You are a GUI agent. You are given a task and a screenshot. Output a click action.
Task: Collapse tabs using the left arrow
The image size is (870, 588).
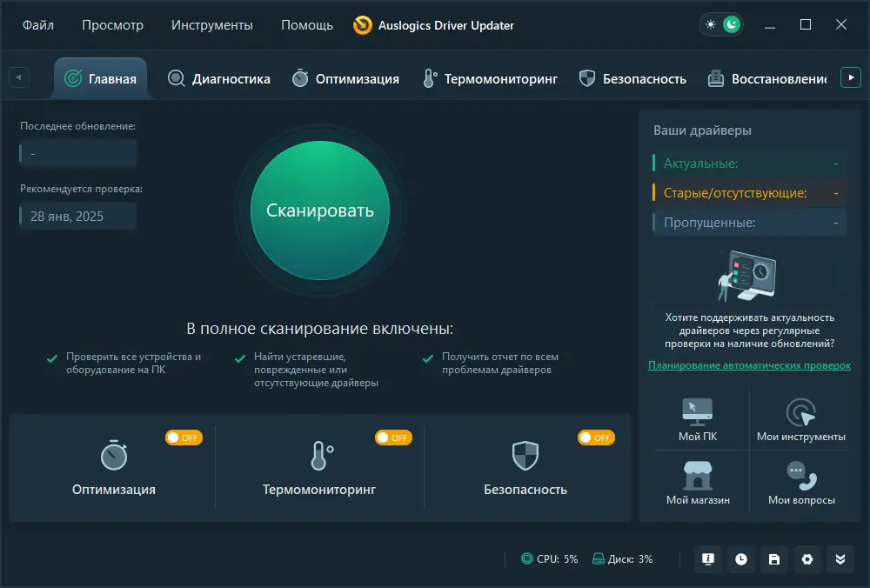pyautogui.click(x=18, y=77)
